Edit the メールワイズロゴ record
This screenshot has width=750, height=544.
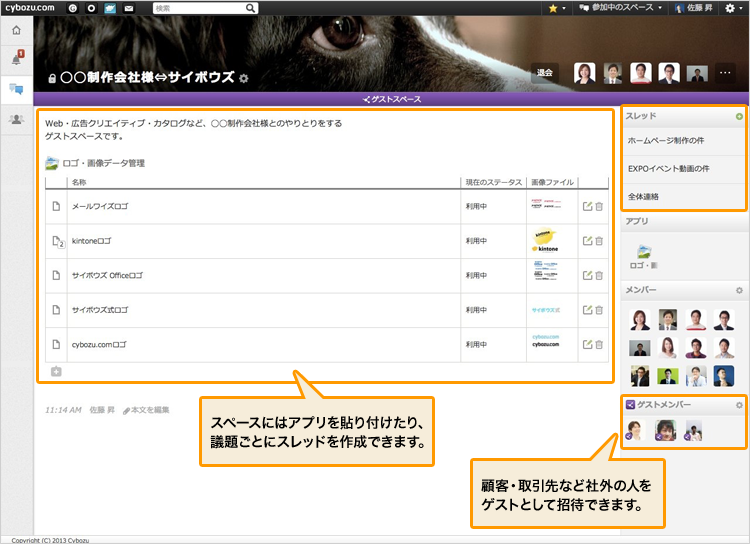pyautogui.click(x=587, y=206)
